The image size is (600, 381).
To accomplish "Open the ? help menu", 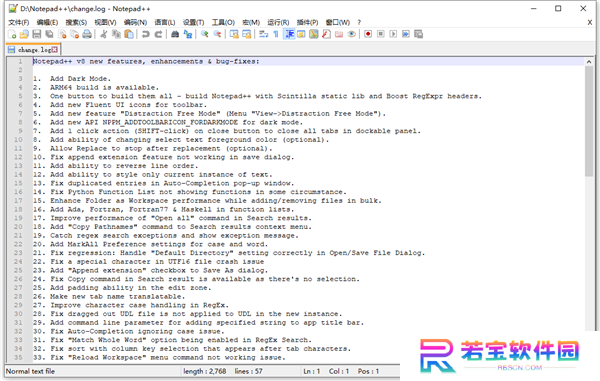I will tap(359, 22).
